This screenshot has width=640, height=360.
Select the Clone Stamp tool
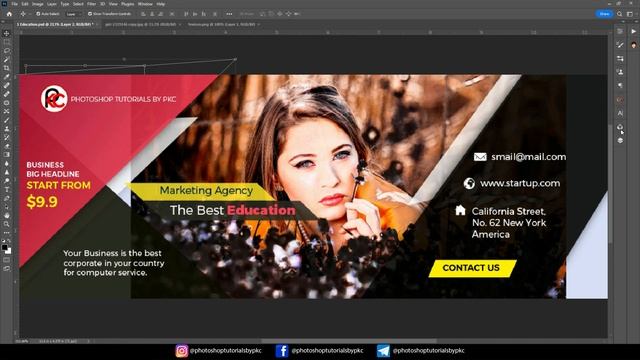click(7, 129)
